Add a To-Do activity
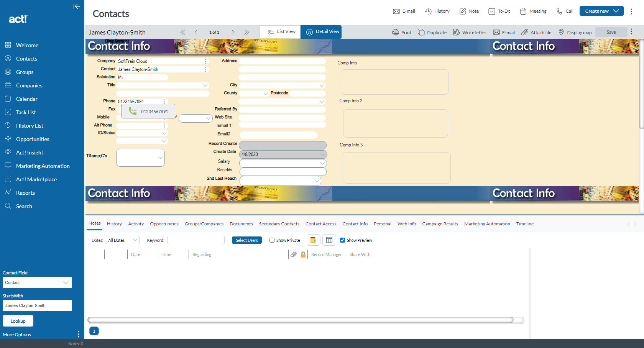 [x=499, y=11]
